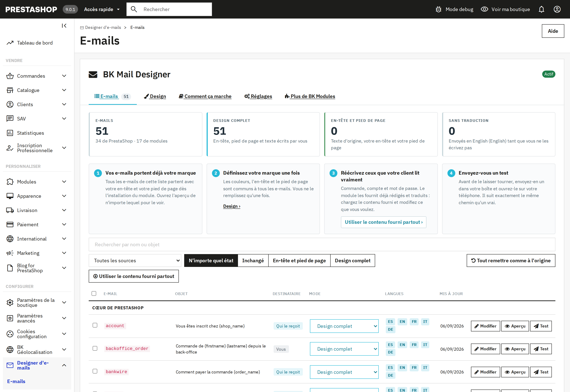Send Test for the bankwire email
This screenshot has width=570, height=392.
point(541,372)
